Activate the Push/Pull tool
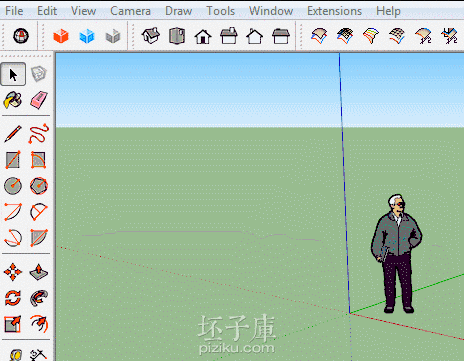Image resolution: width=464 pixels, height=361 pixels. tap(39, 272)
